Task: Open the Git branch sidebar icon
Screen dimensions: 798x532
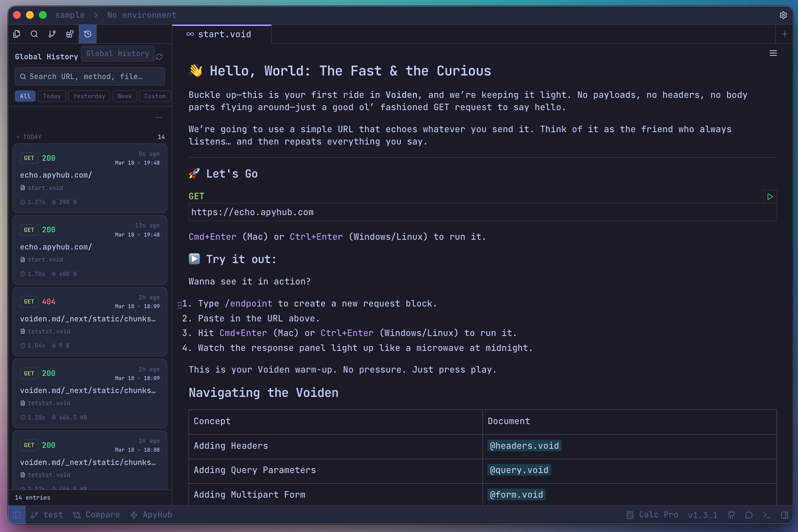Action: pos(52,34)
